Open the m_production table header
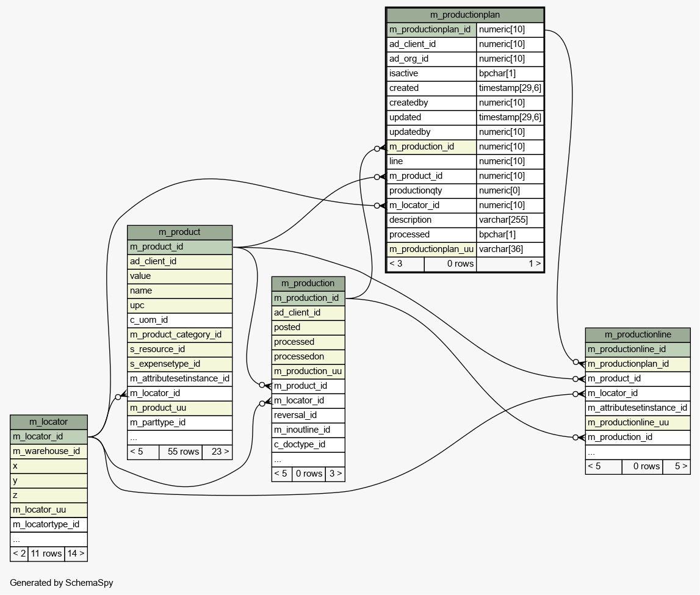 [308, 283]
